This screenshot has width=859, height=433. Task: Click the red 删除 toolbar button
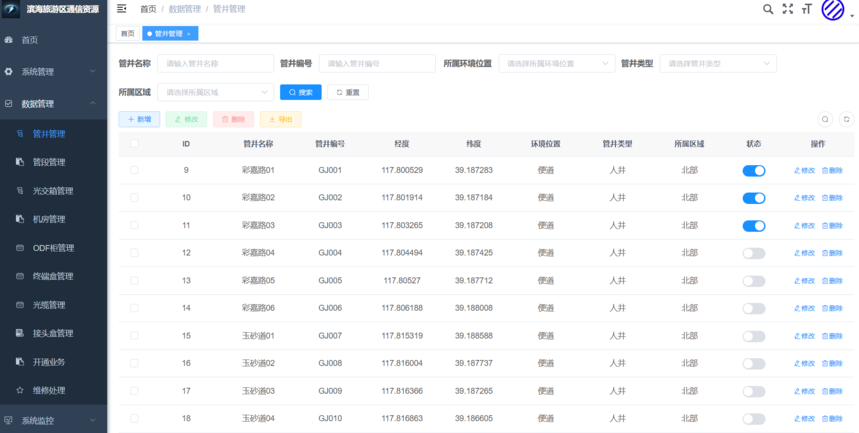pos(233,119)
